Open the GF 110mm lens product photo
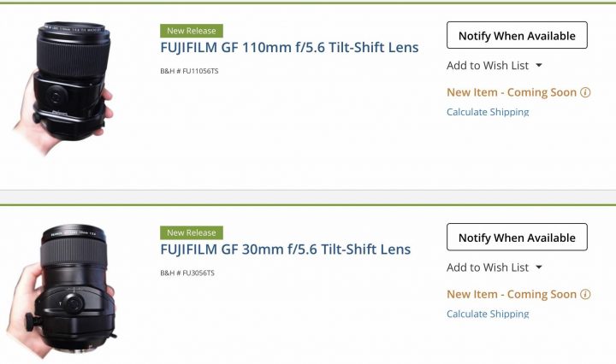This screenshot has width=616, height=364. 64,88
